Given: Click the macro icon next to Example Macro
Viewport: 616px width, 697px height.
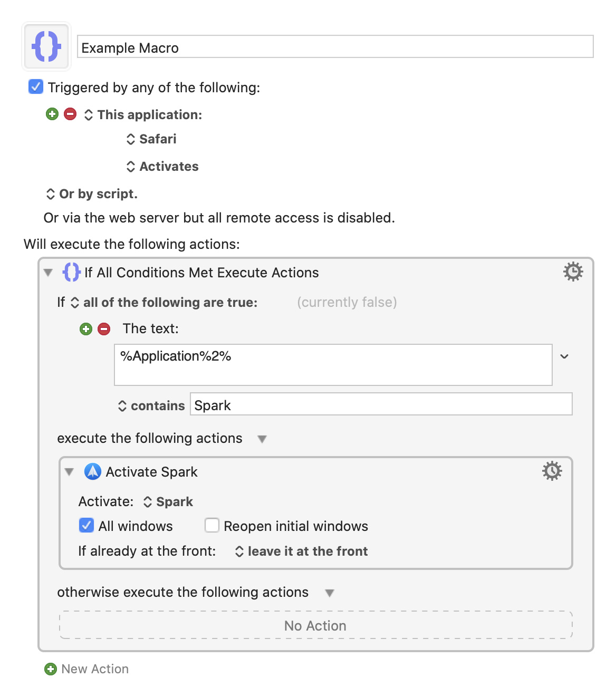Looking at the screenshot, I should 46,46.
